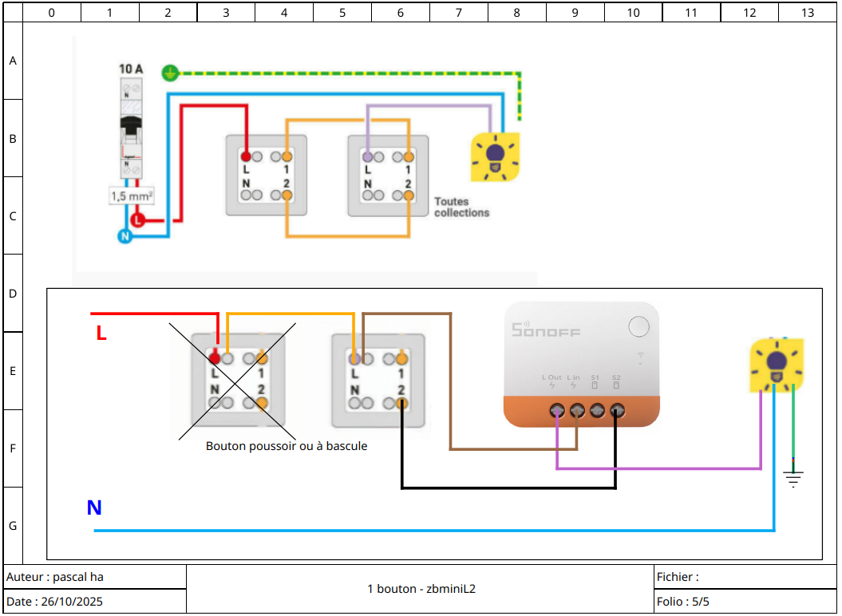Click row header A
842x616 pixels.
click(13, 61)
